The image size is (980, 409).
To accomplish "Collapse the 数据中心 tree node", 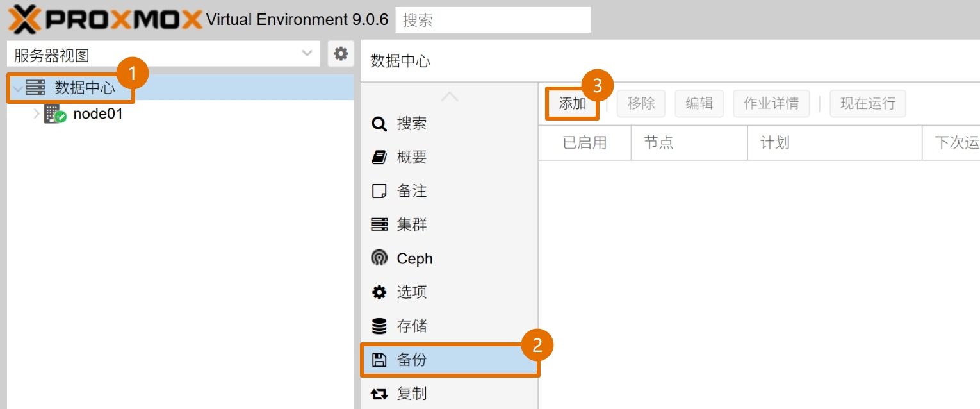I will (x=17, y=88).
